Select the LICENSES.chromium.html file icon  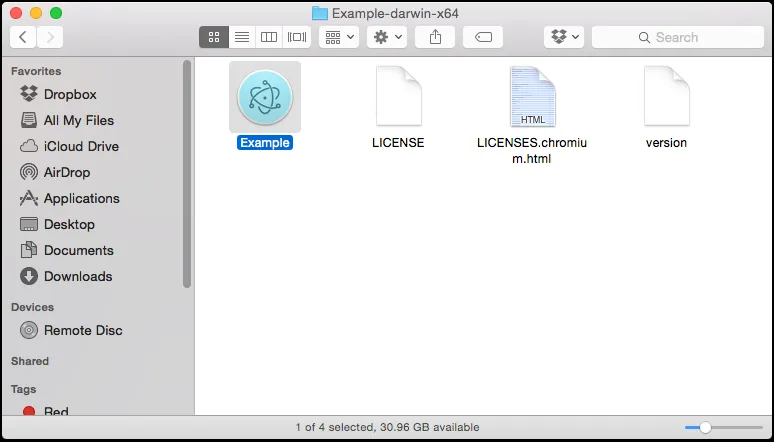(533, 96)
